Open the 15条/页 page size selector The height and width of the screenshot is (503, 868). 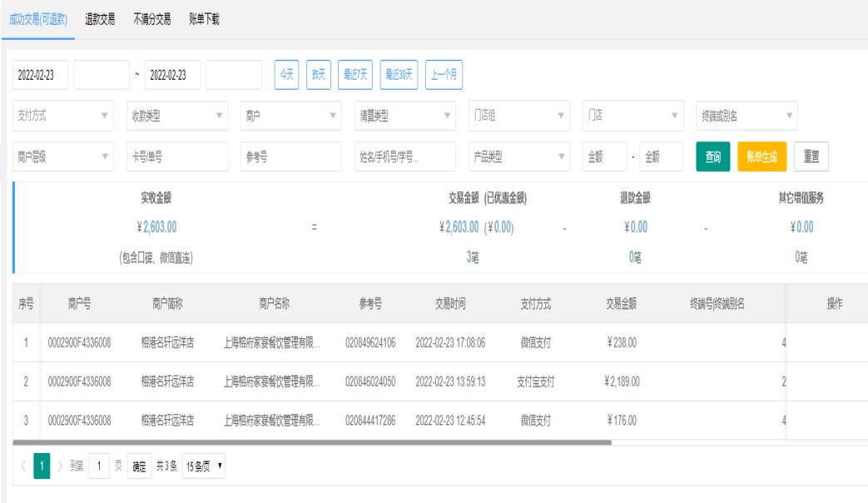204,467
